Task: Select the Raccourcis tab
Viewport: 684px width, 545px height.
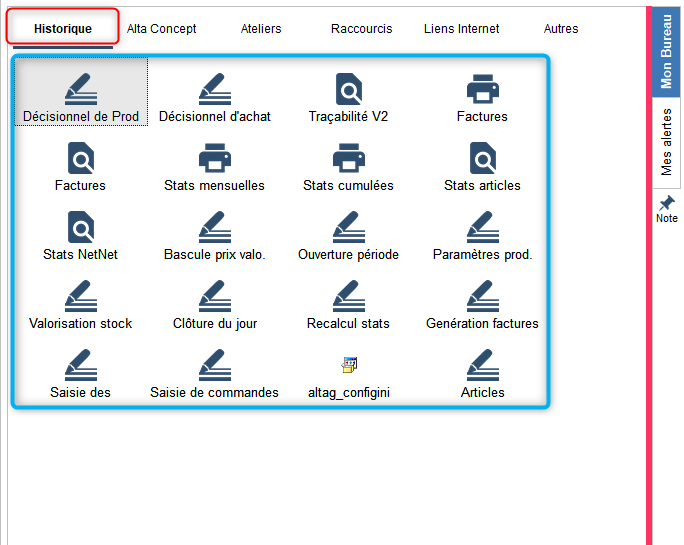Action: coord(362,29)
